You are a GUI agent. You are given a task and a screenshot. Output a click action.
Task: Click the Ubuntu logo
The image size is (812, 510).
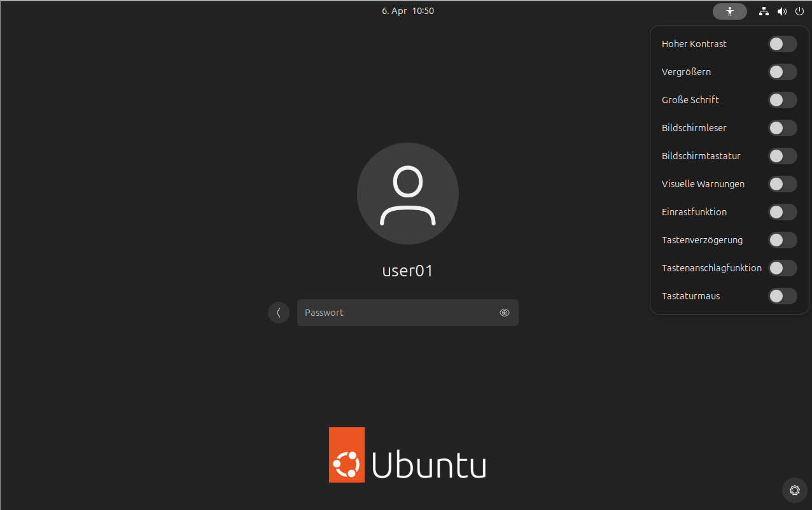pos(407,455)
